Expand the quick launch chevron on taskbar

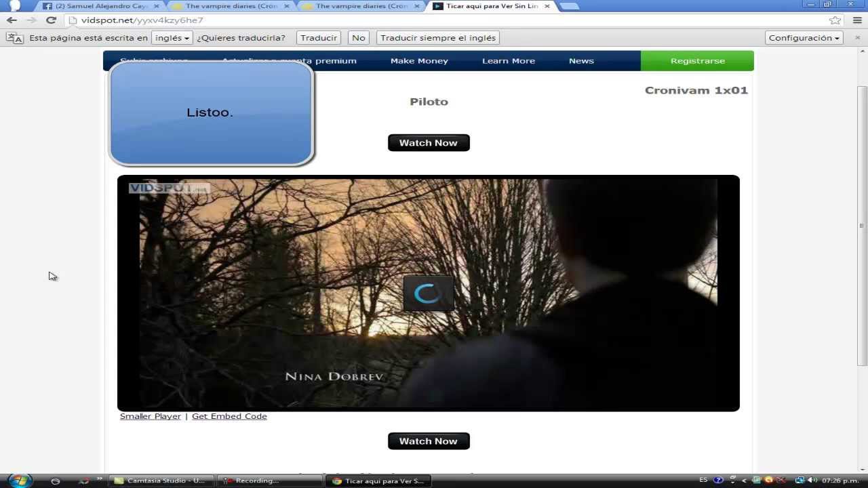tap(99, 479)
